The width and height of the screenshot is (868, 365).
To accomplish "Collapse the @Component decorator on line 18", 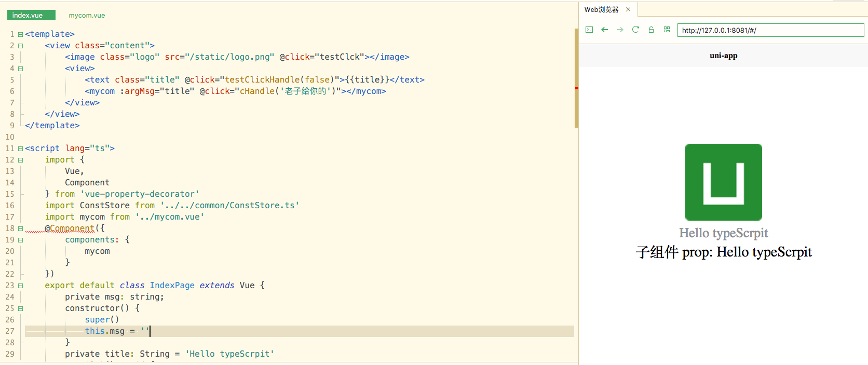I will (21, 228).
